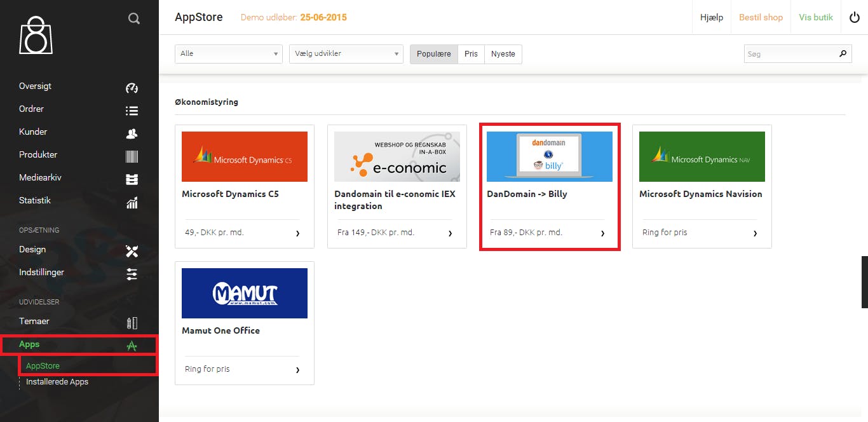Click the Indstillinger sliders icon
The width and height of the screenshot is (868, 422).
point(132,274)
